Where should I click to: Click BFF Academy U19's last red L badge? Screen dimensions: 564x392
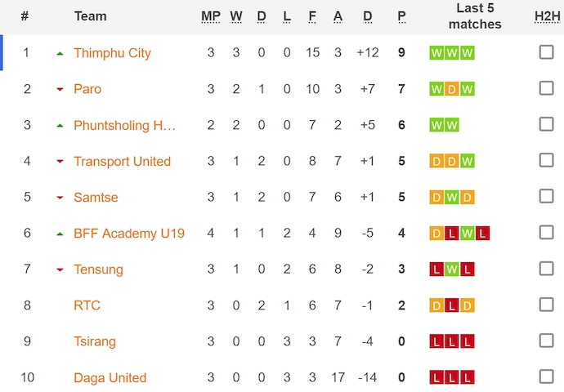pyautogui.click(x=482, y=234)
